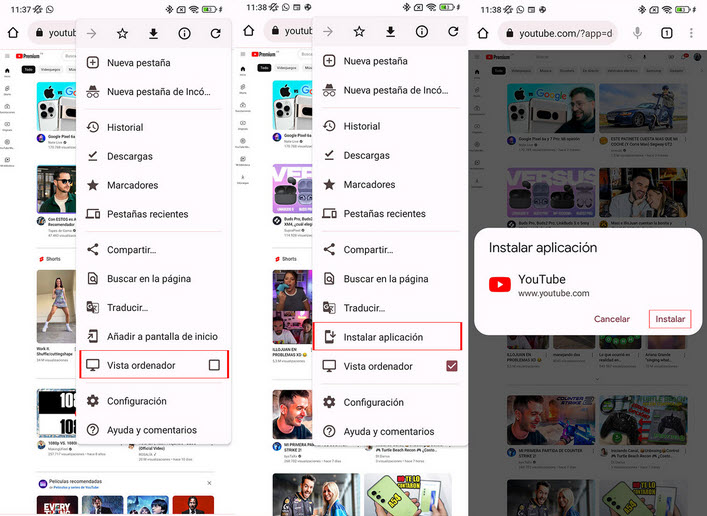Open Ayuda y comentarios in the left menu
This screenshot has width=707, height=516.
[x=154, y=430]
